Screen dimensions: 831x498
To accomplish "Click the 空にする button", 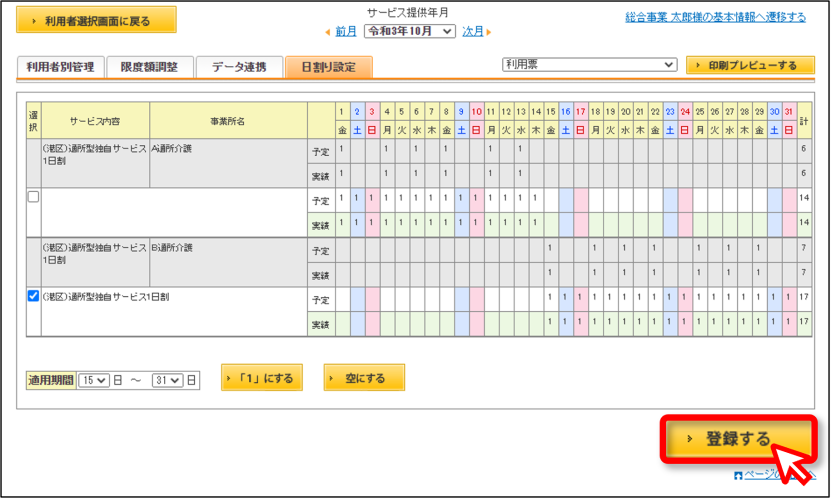I will pyautogui.click(x=364, y=378).
